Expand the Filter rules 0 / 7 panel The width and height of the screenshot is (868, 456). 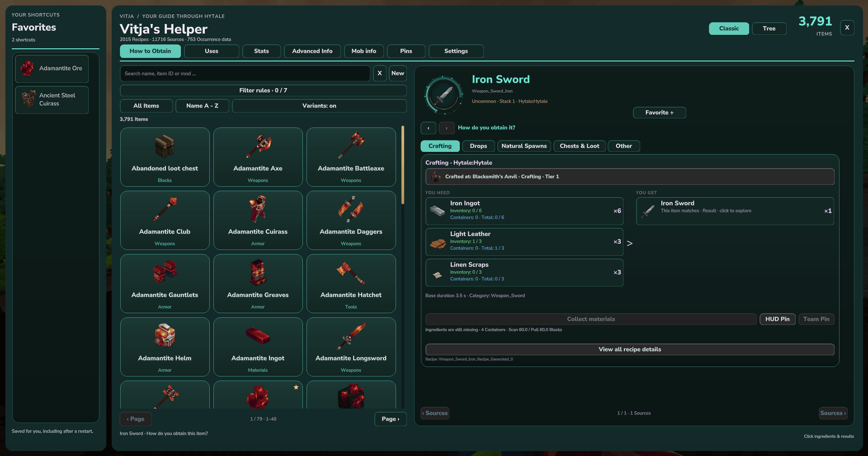click(x=263, y=90)
